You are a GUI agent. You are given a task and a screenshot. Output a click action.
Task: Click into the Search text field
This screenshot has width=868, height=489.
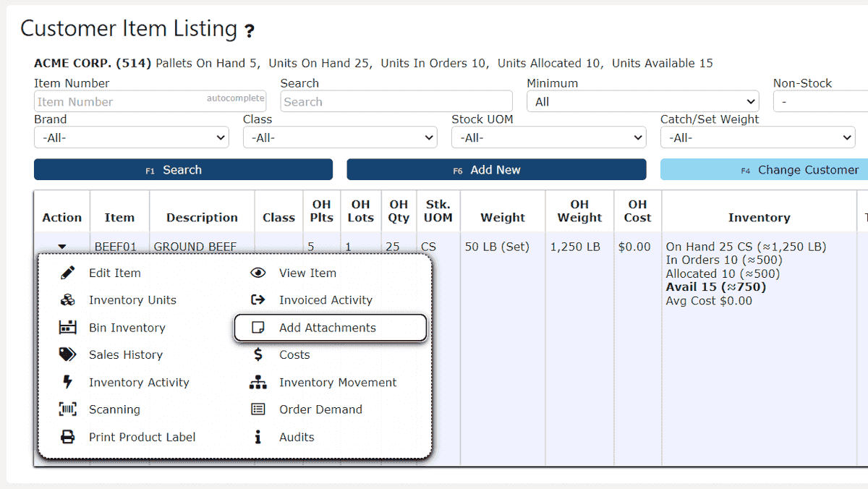pyautogui.click(x=396, y=102)
